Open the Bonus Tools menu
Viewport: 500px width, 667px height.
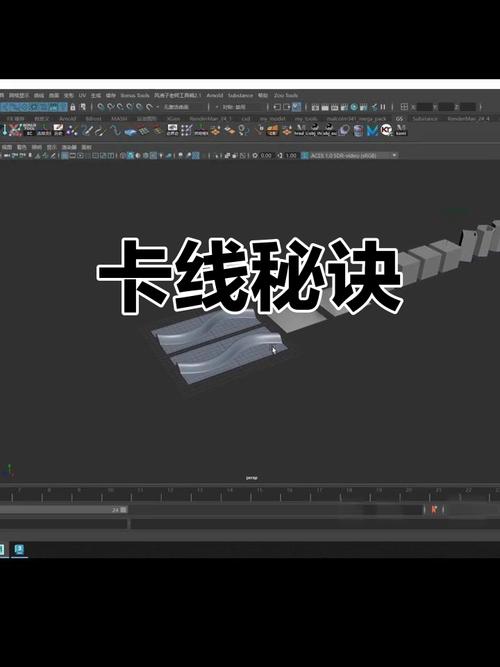tap(135, 96)
